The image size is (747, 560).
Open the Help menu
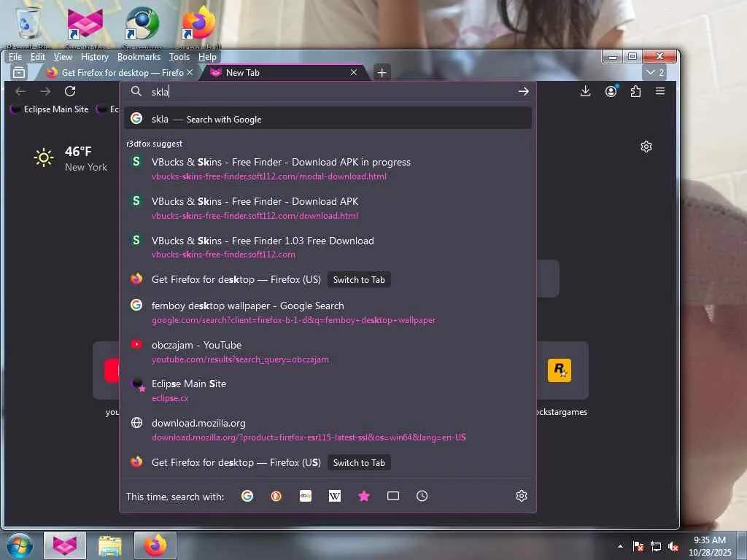point(207,57)
